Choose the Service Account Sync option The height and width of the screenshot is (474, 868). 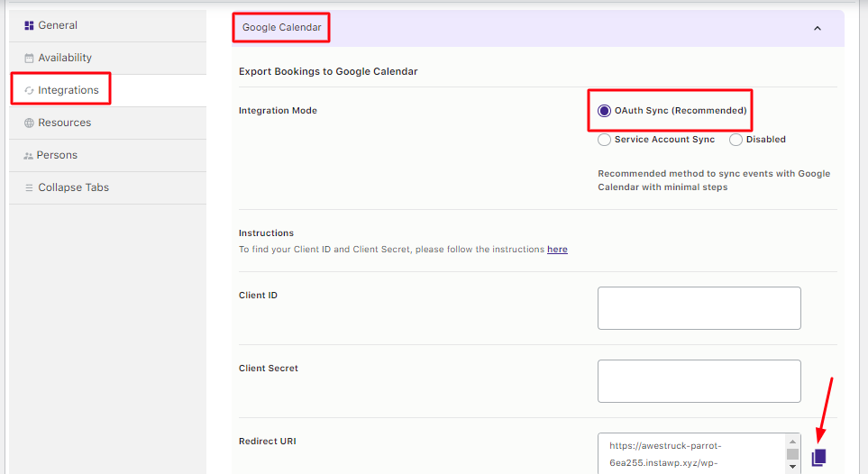605,140
